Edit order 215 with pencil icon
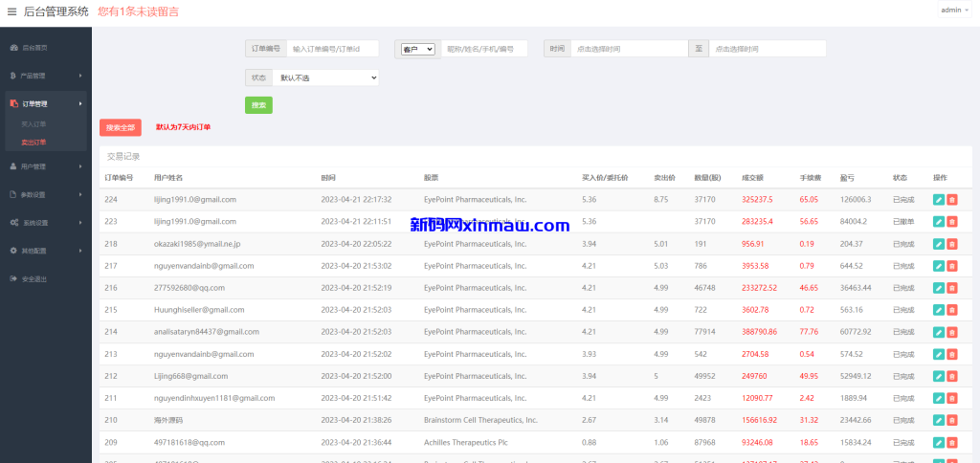Screen dimensions: 980x463 click(x=938, y=310)
